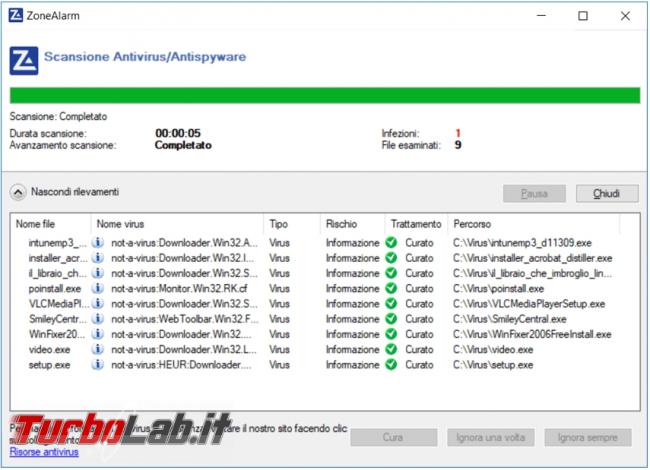650x470 pixels.
Task: Sort by the Trattamento column header
Action: point(416,224)
